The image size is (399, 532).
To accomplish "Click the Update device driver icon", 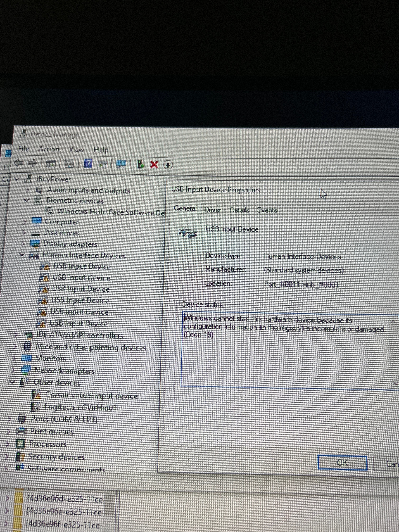I will 141,165.
